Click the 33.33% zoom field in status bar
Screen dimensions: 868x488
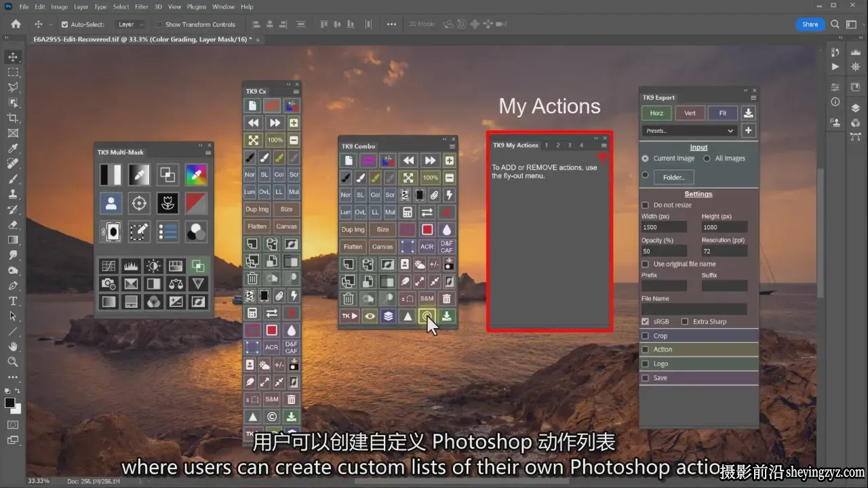click(x=39, y=481)
